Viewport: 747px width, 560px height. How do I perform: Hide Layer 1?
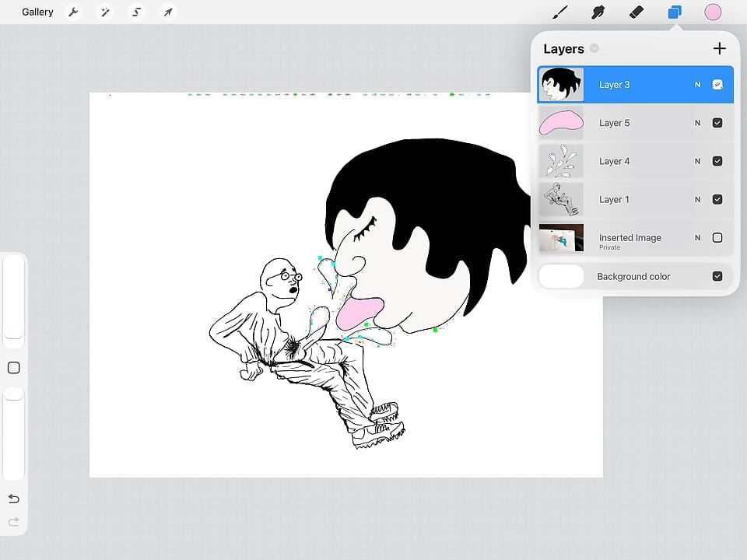click(x=717, y=200)
